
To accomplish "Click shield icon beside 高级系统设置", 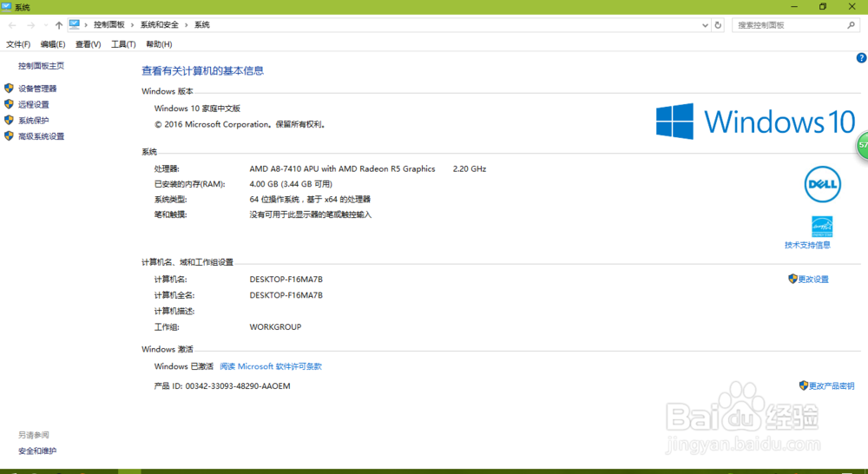I will tap(9, 135).
